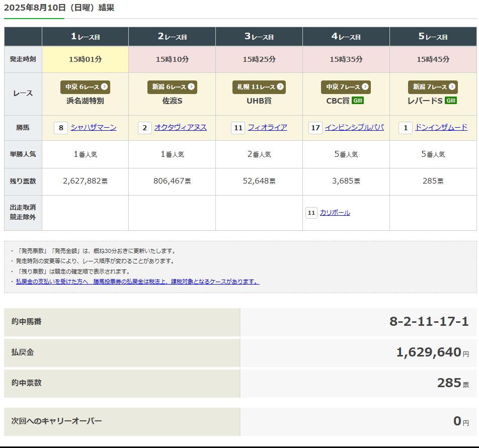The image size is (479, 448).
Task: Select the 2レース目 column header
Action: 172,37
